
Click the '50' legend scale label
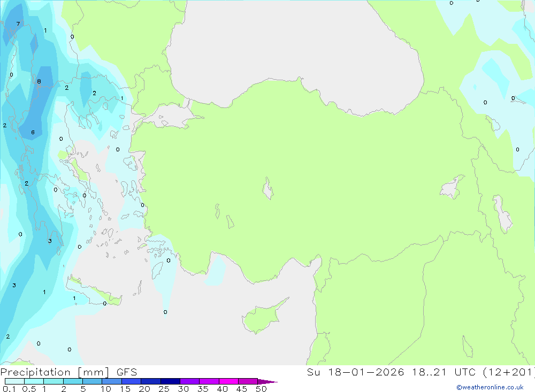point(261,389)
